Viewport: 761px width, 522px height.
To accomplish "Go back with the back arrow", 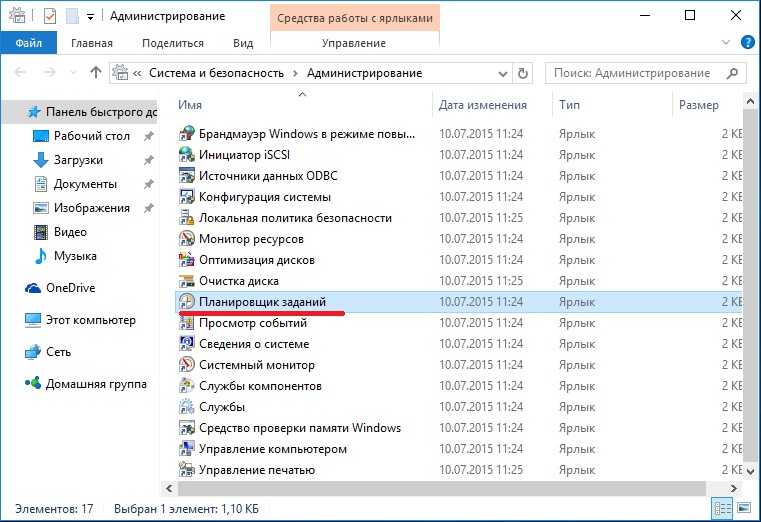I will (20, 73).
